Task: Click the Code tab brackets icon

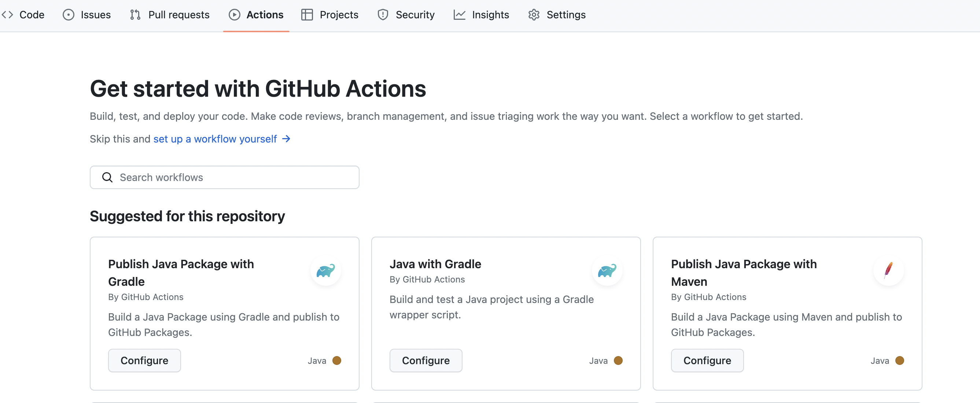Action: [7, 15]
